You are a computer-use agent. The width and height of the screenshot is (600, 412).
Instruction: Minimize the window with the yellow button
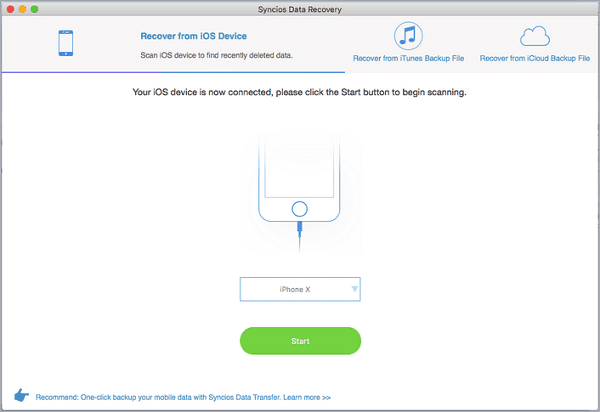point(23,9)
